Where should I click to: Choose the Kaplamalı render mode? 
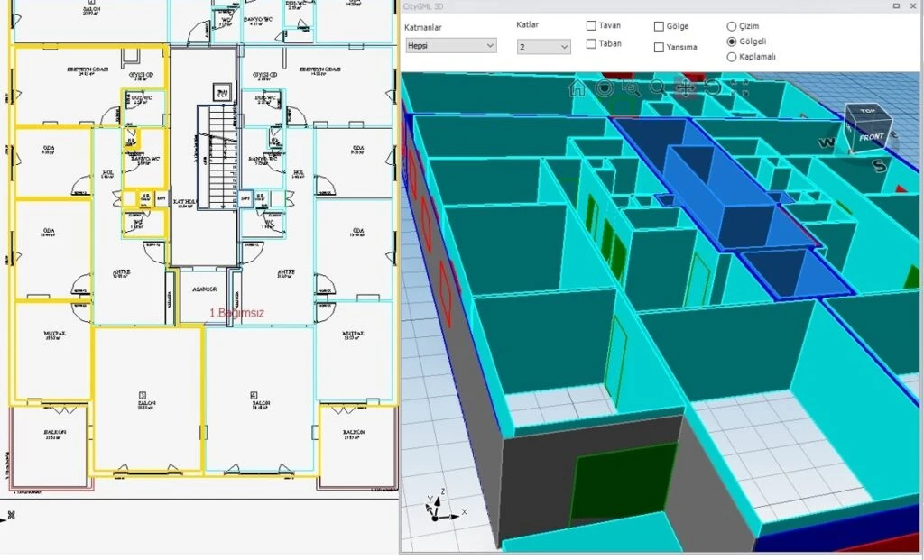click(x=732, y=57)
